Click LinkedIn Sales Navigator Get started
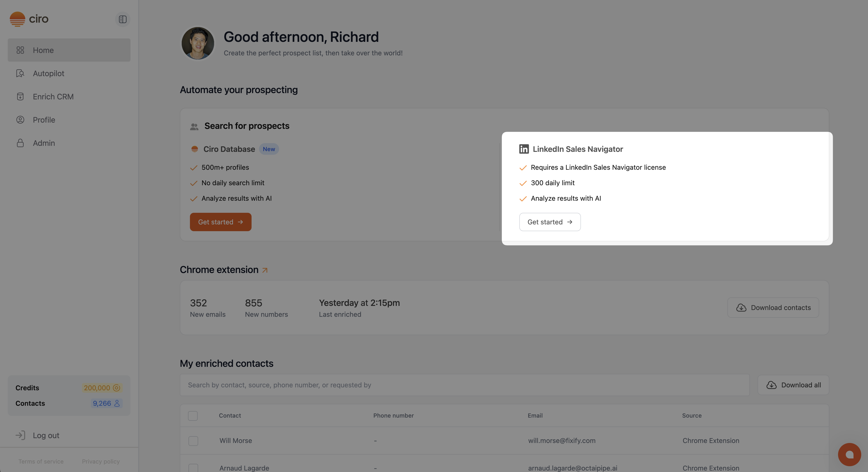The height and width of the screenshot is (472, 868). 550,222
